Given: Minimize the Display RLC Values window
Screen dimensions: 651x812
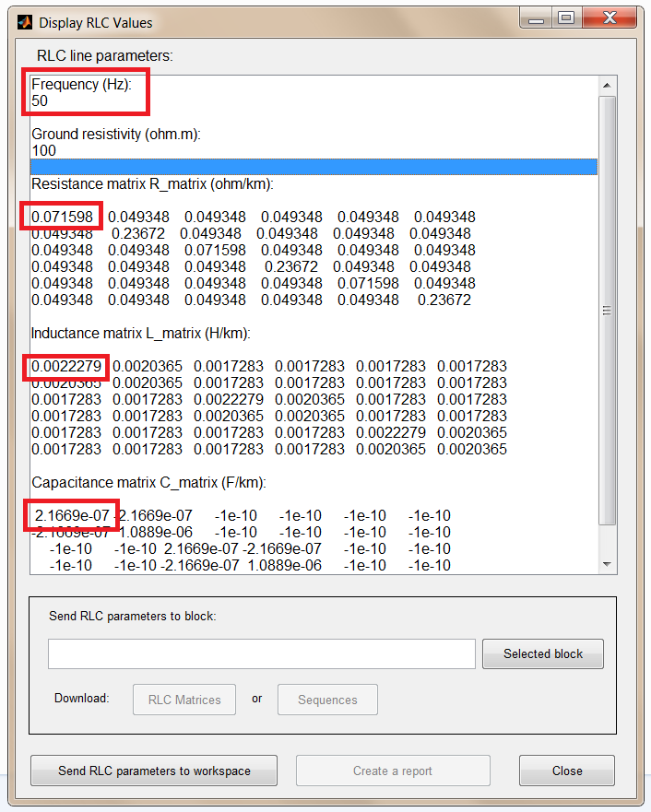Looking at the screenshot, I should [536, 18].
